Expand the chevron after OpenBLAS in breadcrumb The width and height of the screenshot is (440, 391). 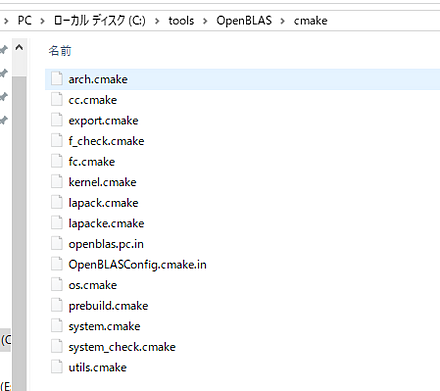[282, 21]
